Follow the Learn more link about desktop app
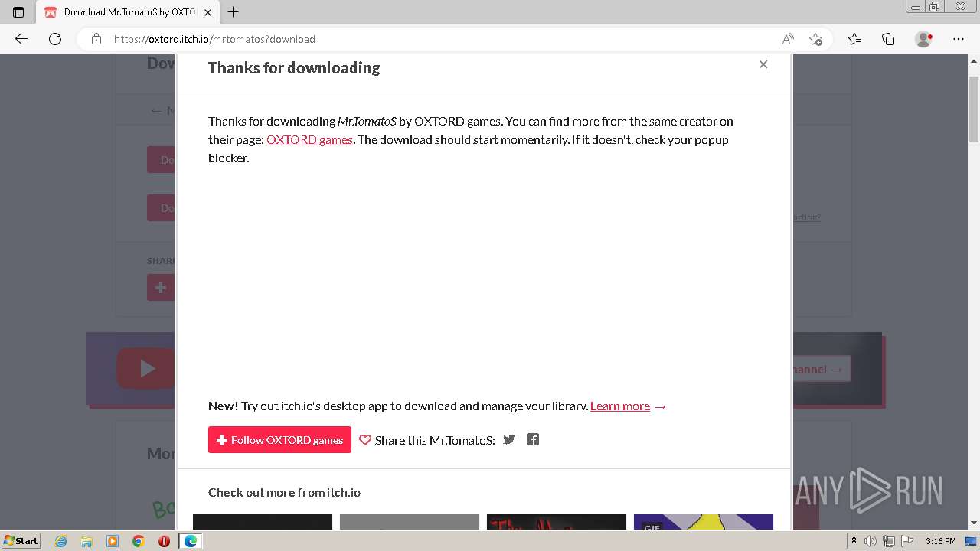The width and height of the screenshot is (980, 551). [620, 406]
